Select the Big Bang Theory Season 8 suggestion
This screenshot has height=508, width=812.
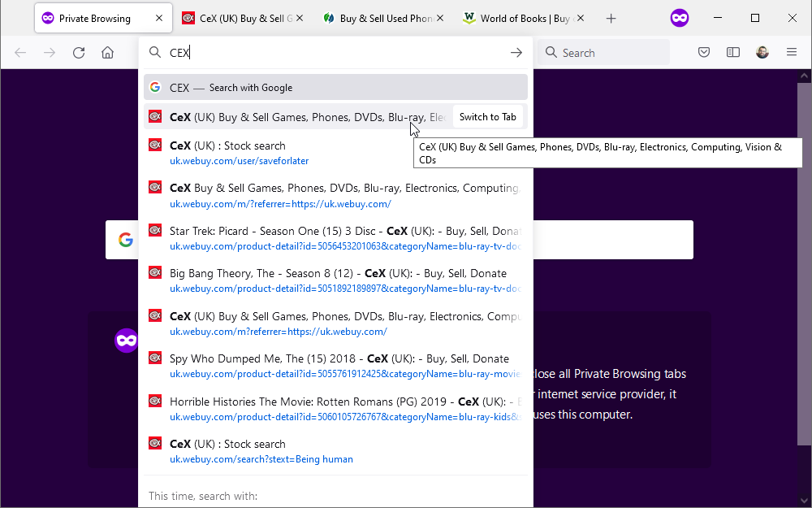point(335,280)
